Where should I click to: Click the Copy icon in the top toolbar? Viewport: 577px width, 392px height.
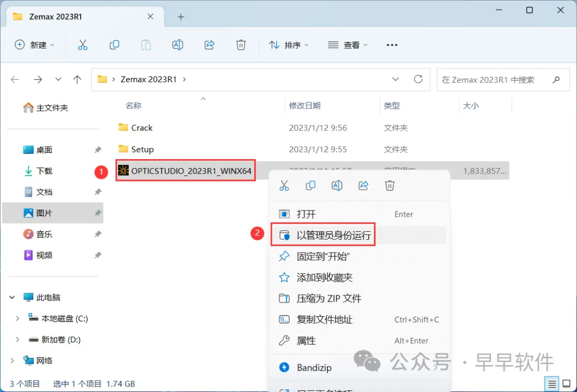(114, 45)
